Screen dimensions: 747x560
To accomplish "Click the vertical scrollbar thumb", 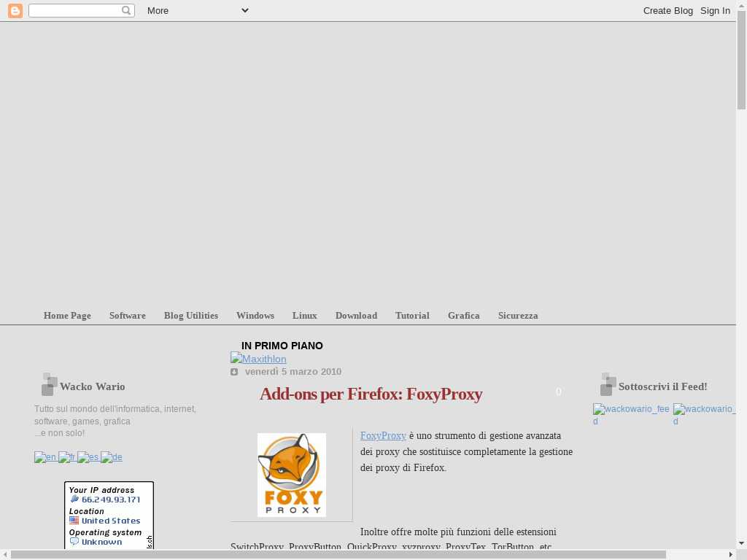I will [741, 60].
